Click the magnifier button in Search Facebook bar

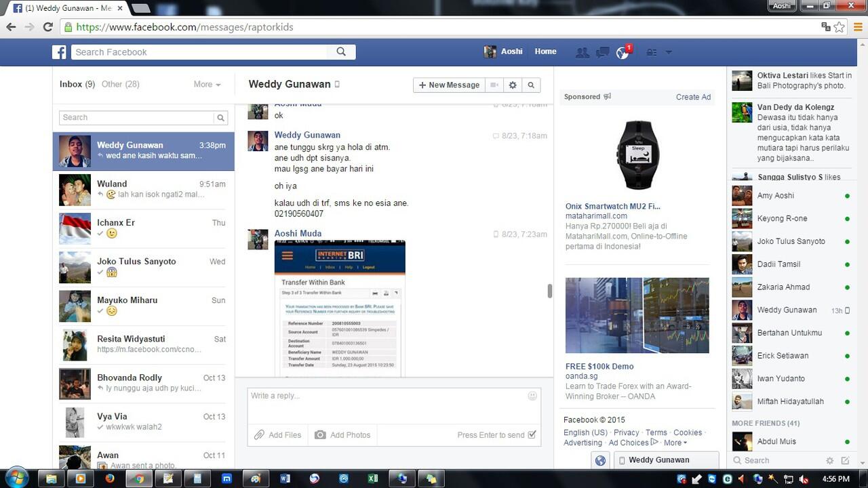pos(341,52)
